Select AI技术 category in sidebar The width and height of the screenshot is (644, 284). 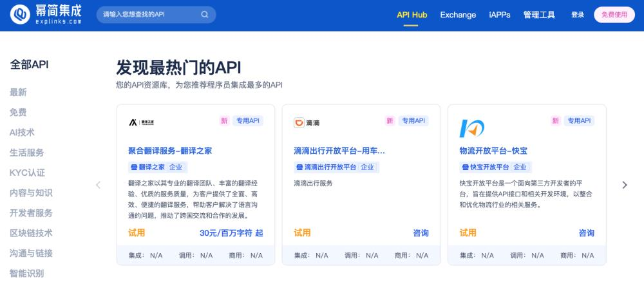23,132
